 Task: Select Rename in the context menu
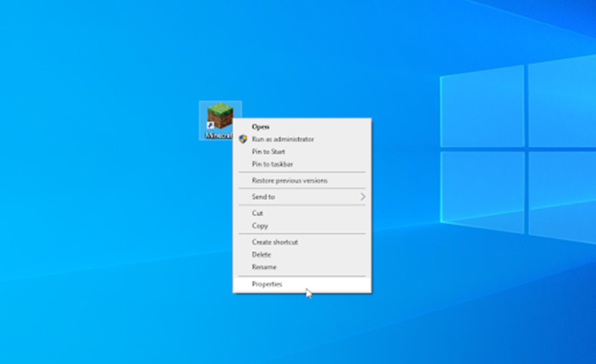264,267
